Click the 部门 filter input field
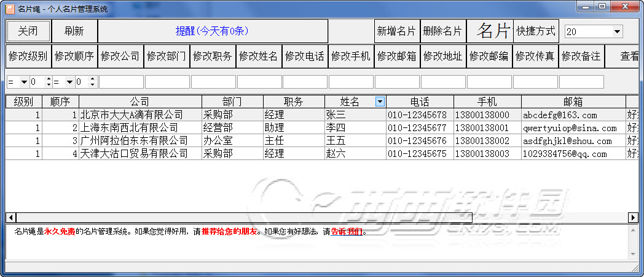 [x=167, y=82]
